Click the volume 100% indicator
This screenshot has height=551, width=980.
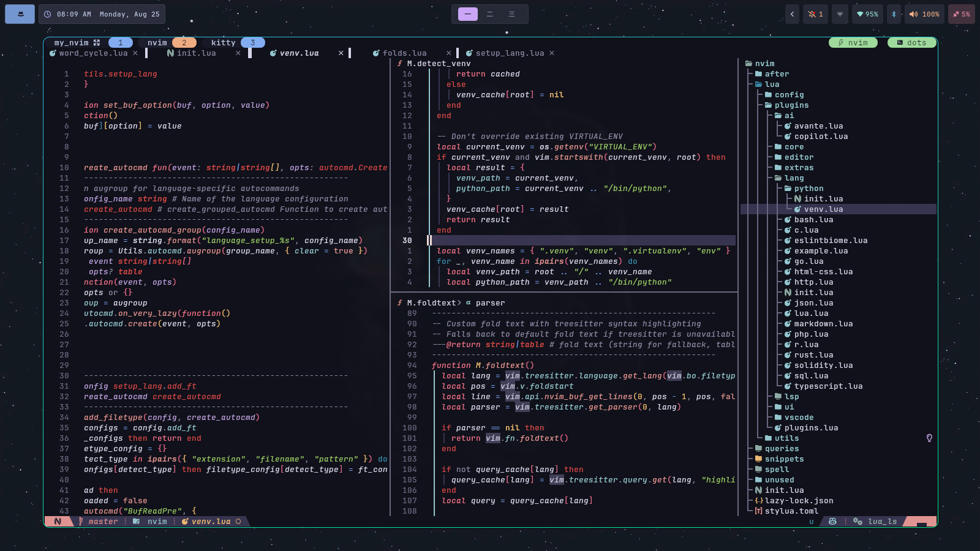point(924,14)
